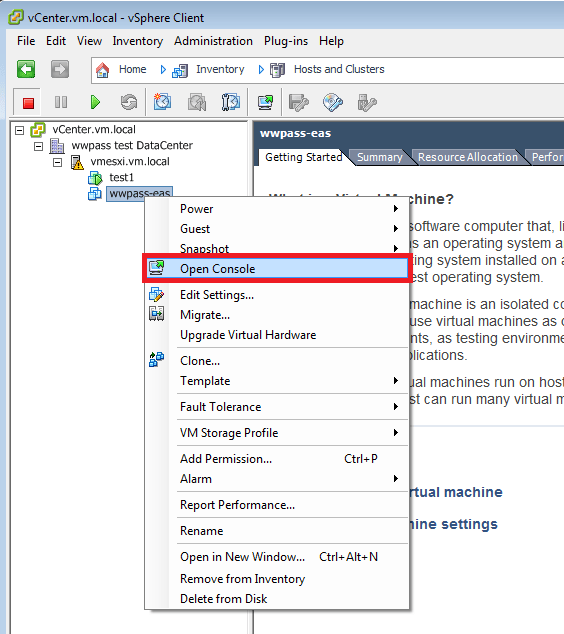This screenshot has width=564, height=634.
Task: Click the CD/DVD device toolbar icon
Action: click(x=333, y=102)
